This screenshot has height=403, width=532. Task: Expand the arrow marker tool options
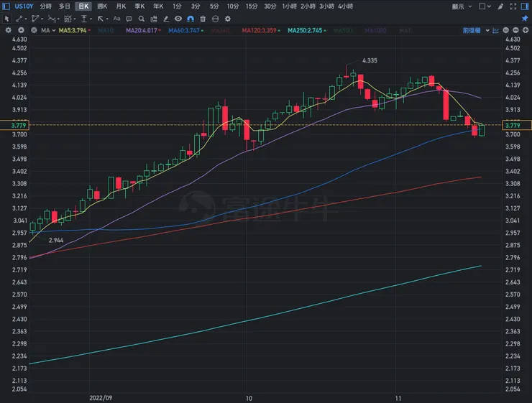107,19
